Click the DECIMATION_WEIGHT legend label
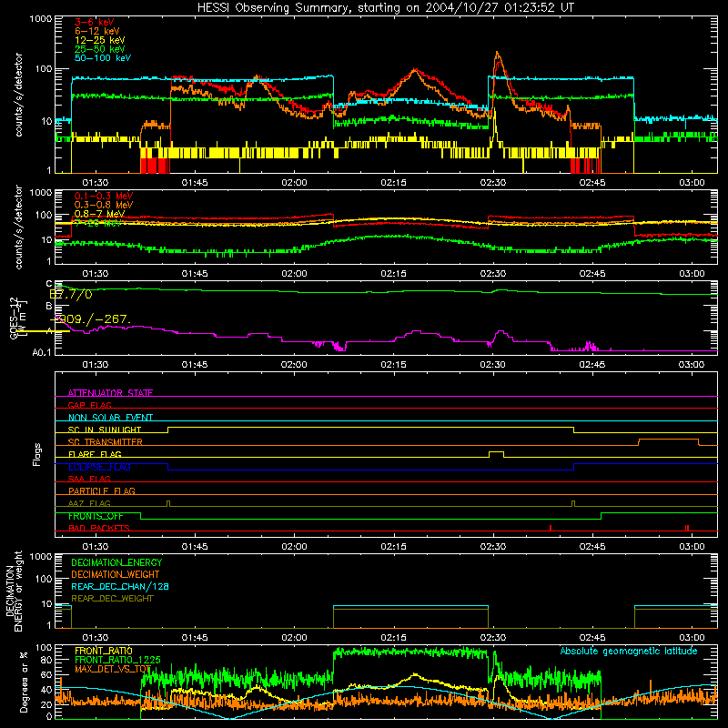This screenshot has height=728, width=728. click(x=116, y=574)
